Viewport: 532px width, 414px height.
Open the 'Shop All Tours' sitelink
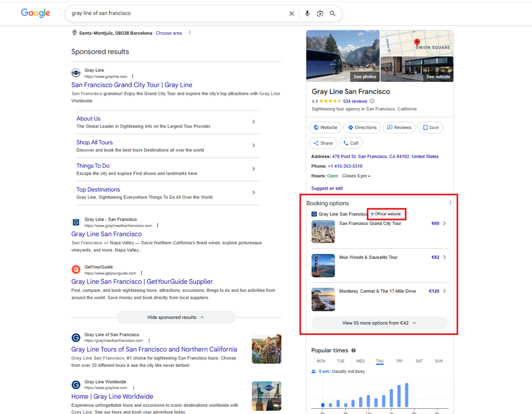pyautogui.click(x=95, y=142)
